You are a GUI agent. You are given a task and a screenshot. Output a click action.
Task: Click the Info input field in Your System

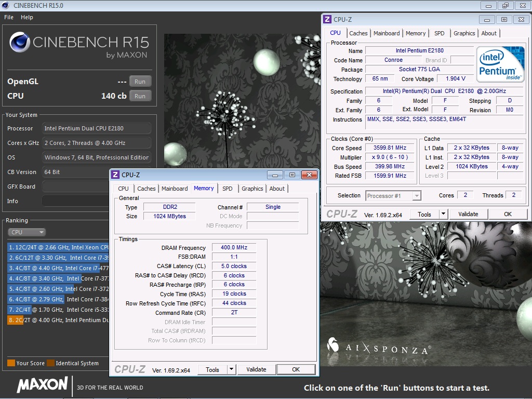pos(76,201)
